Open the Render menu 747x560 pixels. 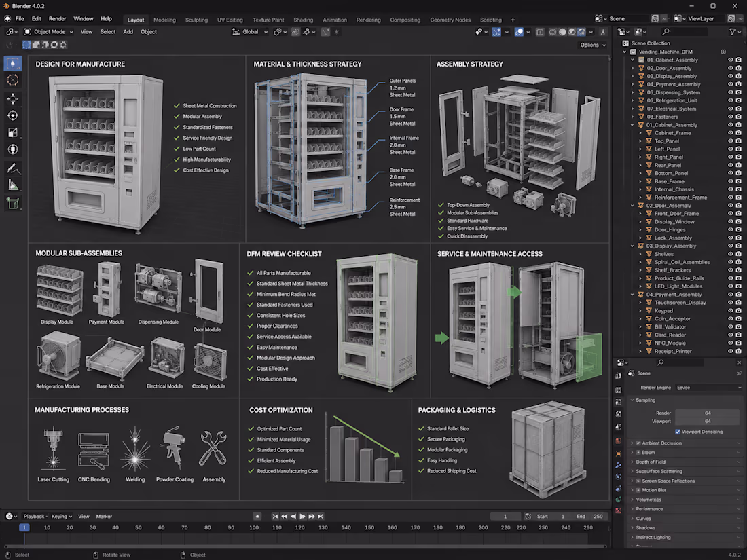(57, 19)
